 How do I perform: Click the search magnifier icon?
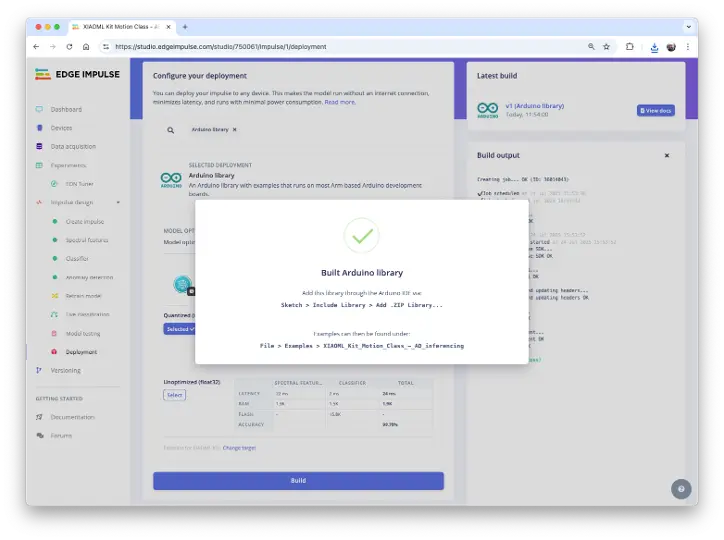click(x=171, y=130)
